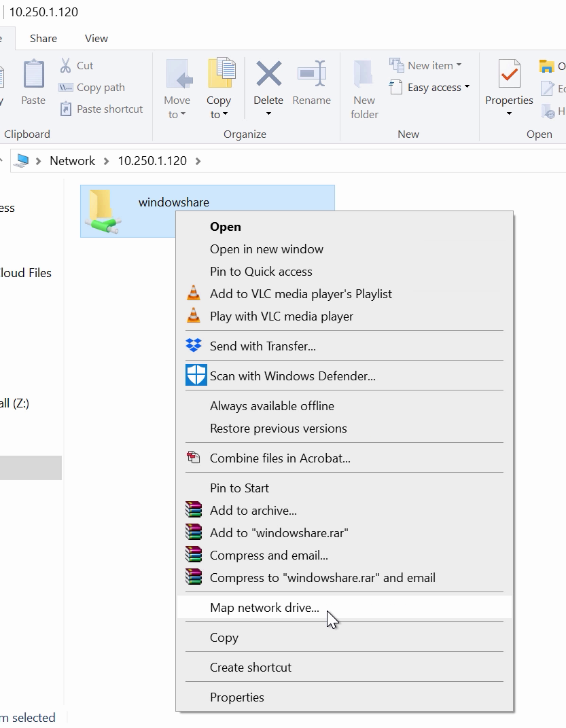The image size is (566, 728).
Task: Open the Move to dropdown arrow
Action: pyautogui.click(x=183, y=114)
